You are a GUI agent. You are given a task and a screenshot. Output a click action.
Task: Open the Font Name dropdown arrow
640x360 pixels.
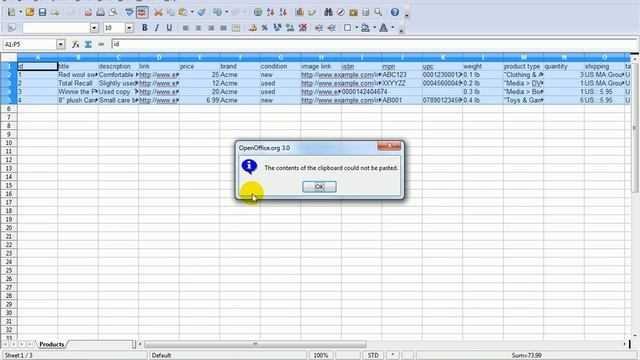(94, 28)
